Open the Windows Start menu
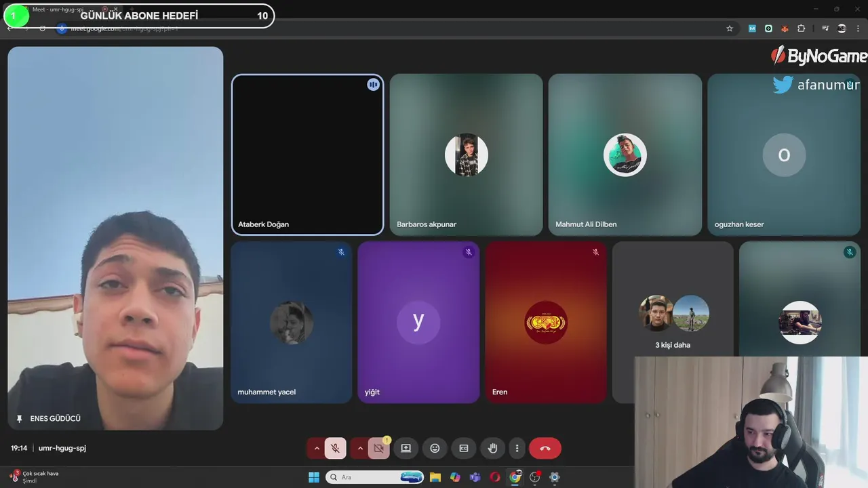The width and height of the screenshot is (868, 488). [314, 477]
